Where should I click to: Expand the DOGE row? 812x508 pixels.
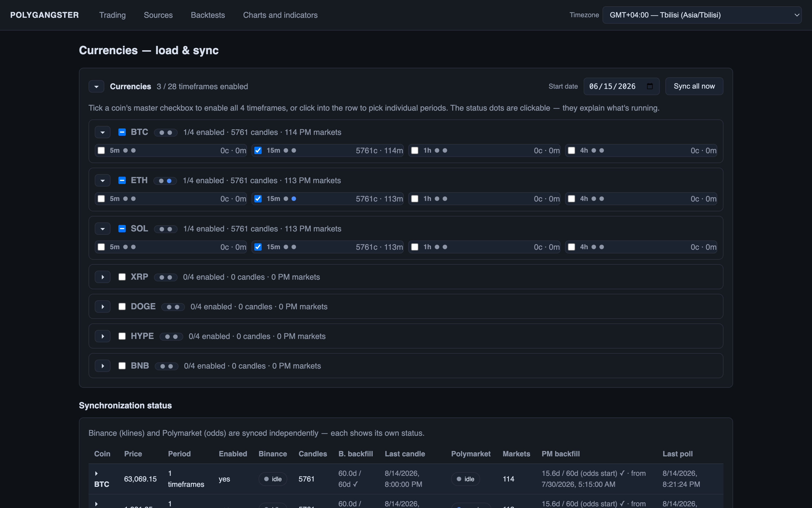[103, 307]
